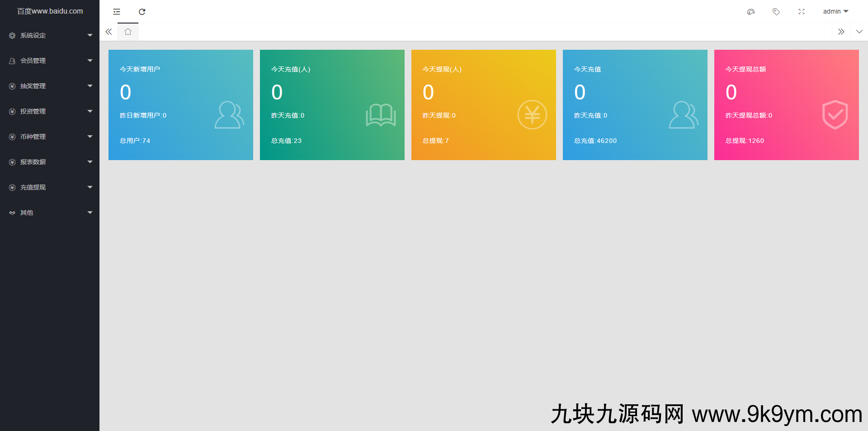Click the blue 今天新增用户 statistics card
Image resolution: width=868 pixels, height=431 pixels.
[180, 104]
